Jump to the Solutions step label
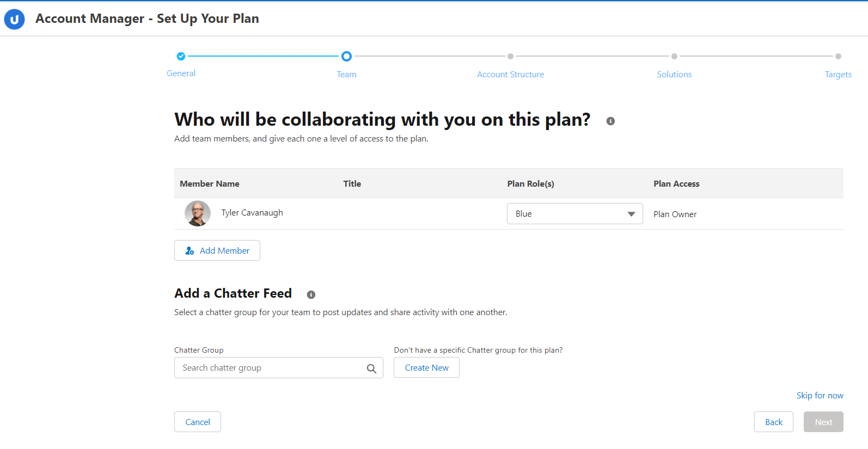This screenshot has height=449, width=868. point(674,75)
